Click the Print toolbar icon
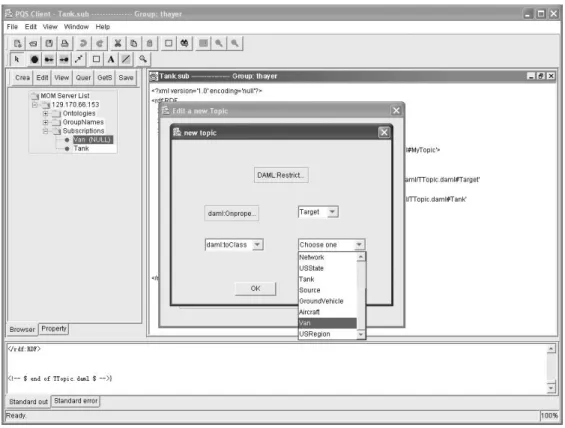Screen dimensions: 565x428 coord(65,44)
